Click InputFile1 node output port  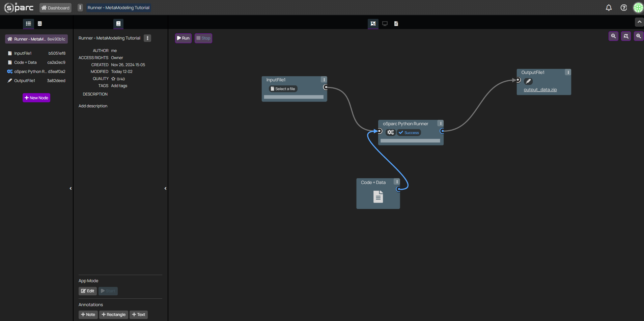coord(326,87)
